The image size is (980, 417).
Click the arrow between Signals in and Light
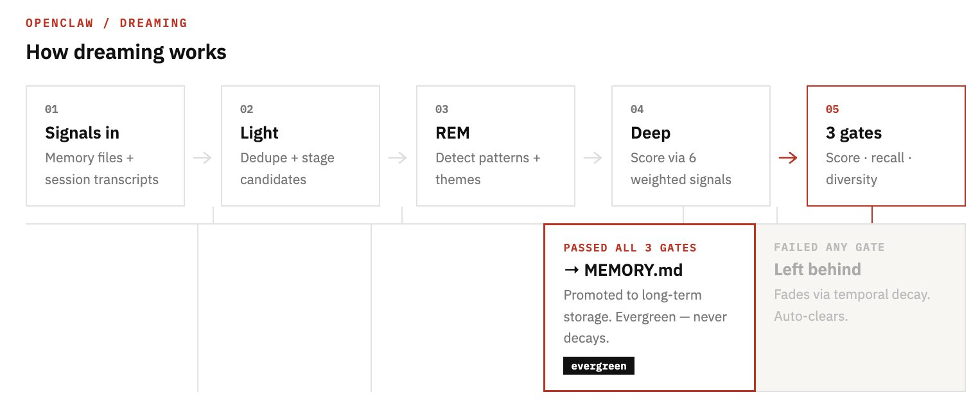(202, 158)
